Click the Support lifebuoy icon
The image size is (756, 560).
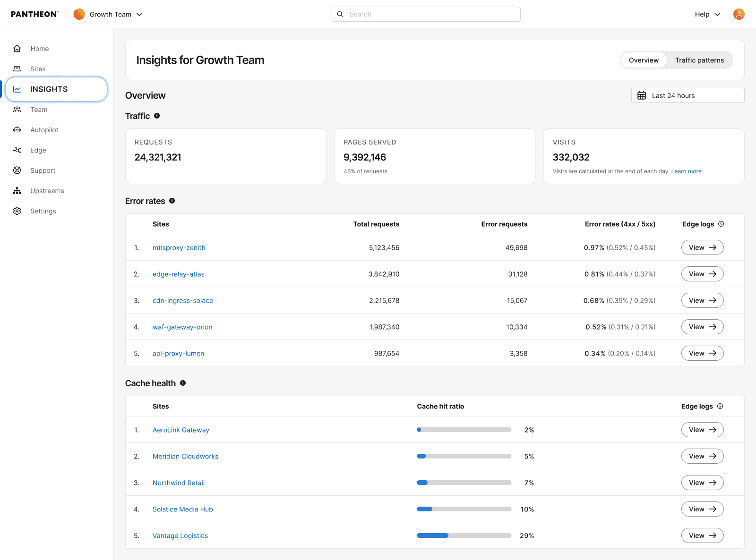tap(17, 170)
